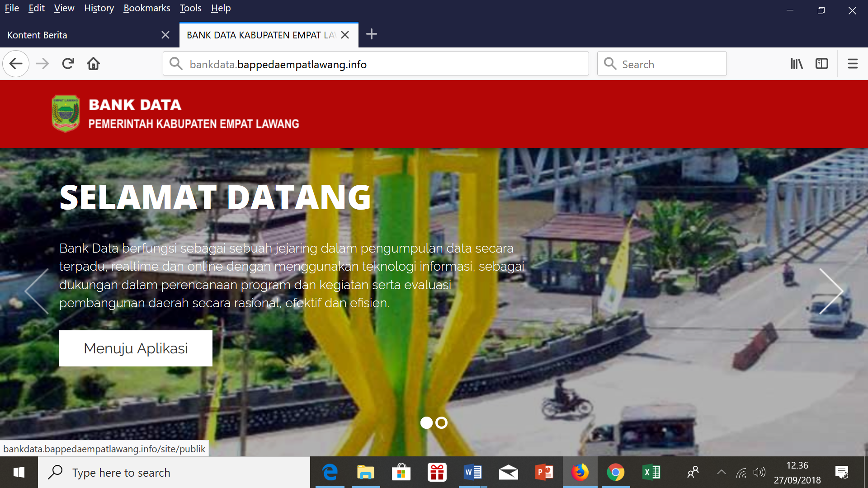
Task: Click the SELAMAT DATANG heading
Action: (x=215, y=197)
